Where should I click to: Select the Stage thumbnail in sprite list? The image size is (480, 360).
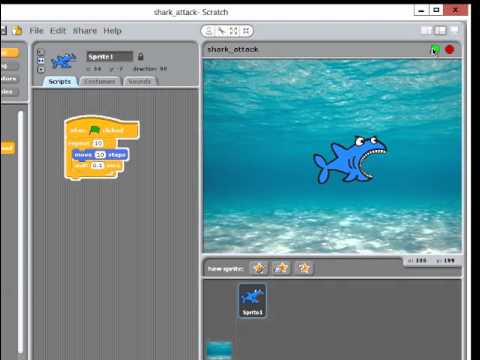219,349
